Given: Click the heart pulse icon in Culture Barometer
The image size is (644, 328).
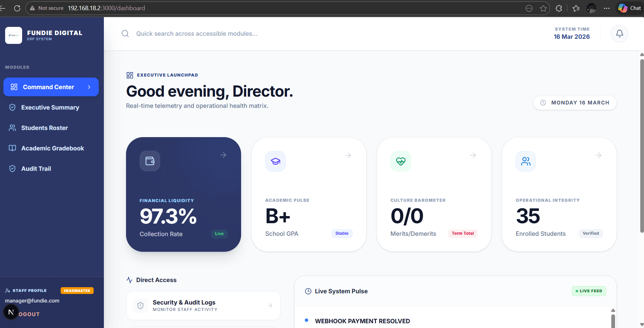Looking at the screenshot, I should click(400, 161).
